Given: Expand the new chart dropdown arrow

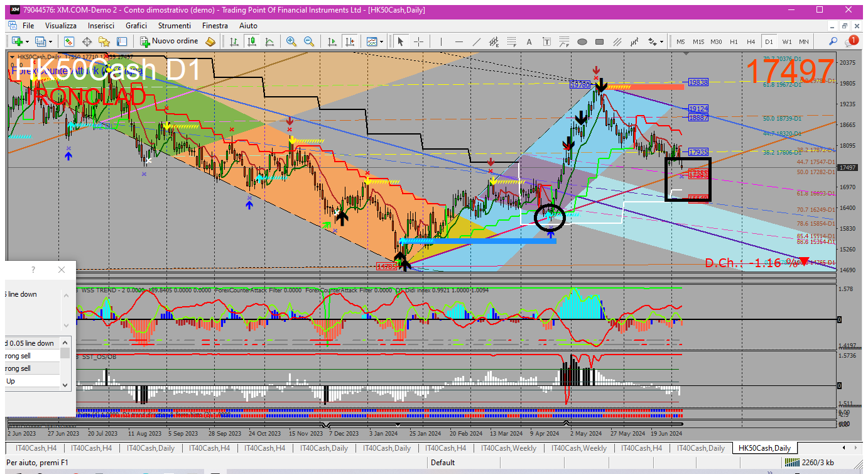Looking at the screenshot, I should pos(27,42).
